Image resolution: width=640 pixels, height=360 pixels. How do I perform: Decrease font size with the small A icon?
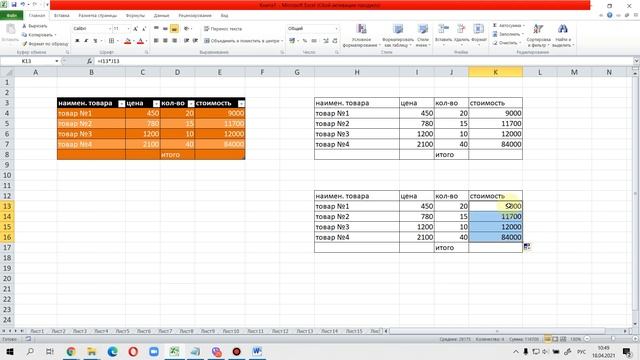pyautogui.click(x=144, y=29)
